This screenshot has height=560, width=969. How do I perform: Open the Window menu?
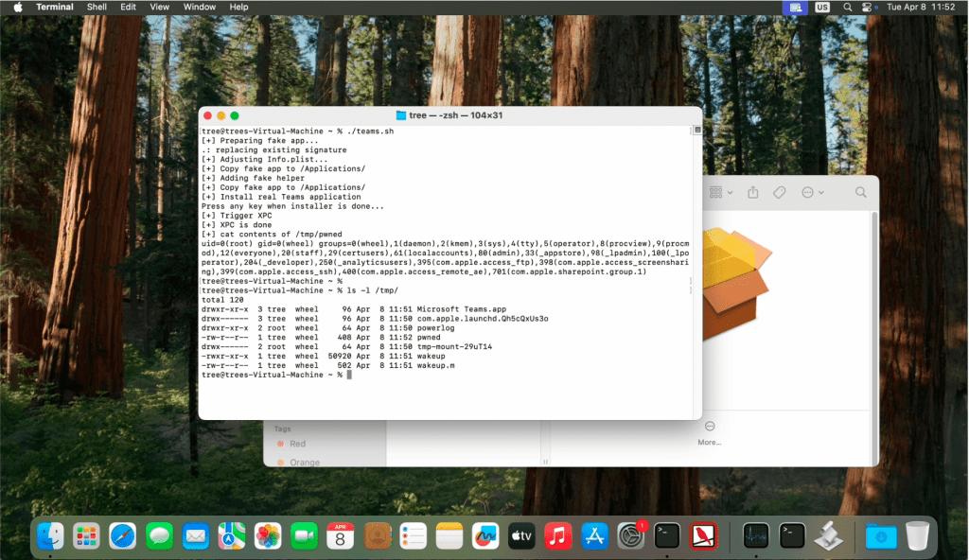(x=200, y=7)
